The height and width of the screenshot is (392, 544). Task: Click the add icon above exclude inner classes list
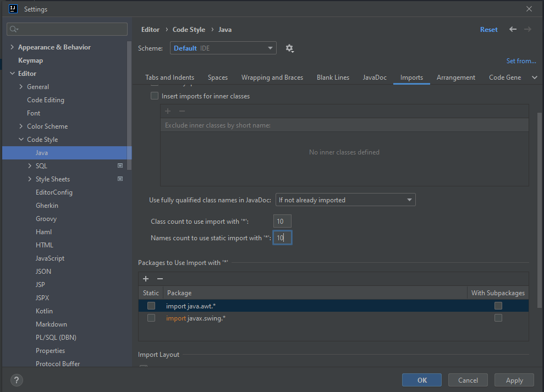pos(167,111)
